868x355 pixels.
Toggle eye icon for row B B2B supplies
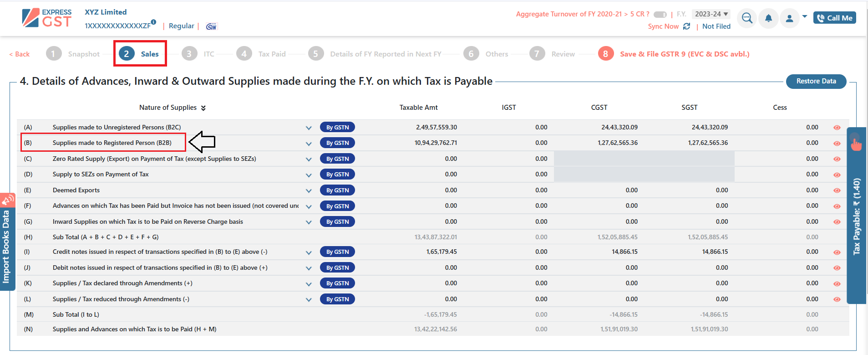837,143
